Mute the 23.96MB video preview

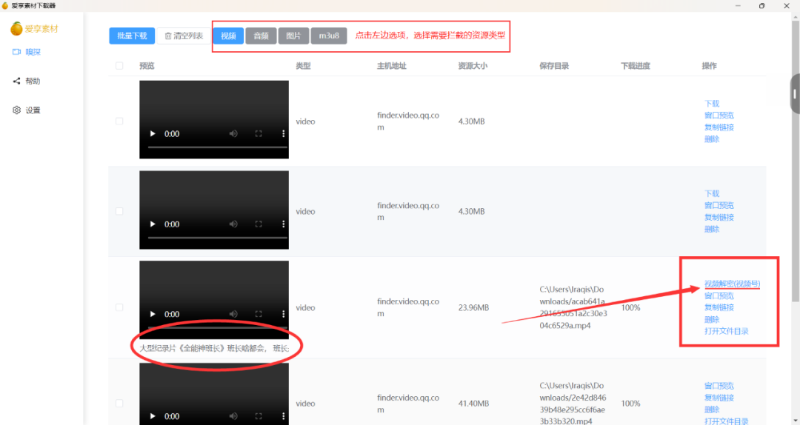pos(233,314)
